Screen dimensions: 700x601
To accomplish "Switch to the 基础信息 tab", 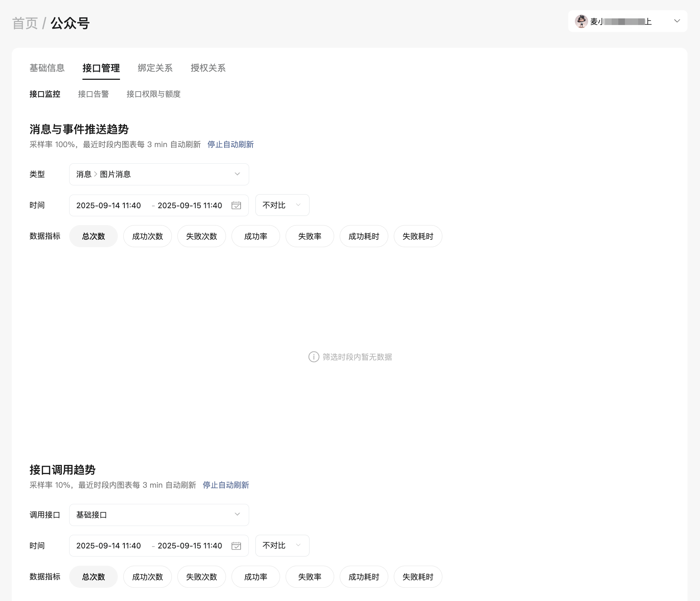I will pos(47,68).
